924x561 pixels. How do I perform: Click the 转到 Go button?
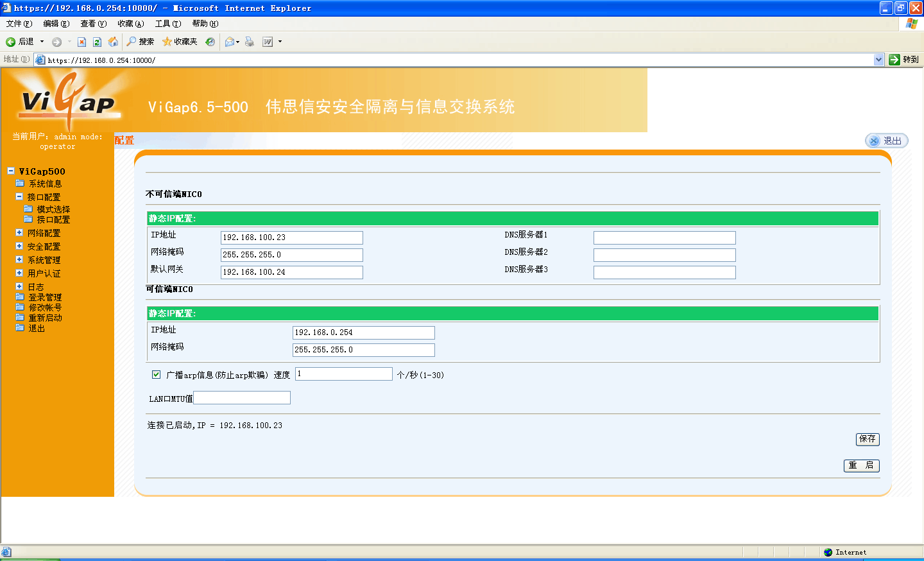[904, 60]
